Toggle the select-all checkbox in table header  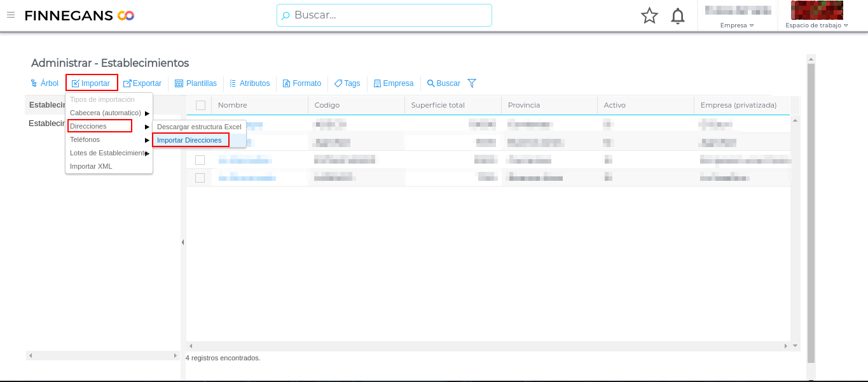pos(200,105)
